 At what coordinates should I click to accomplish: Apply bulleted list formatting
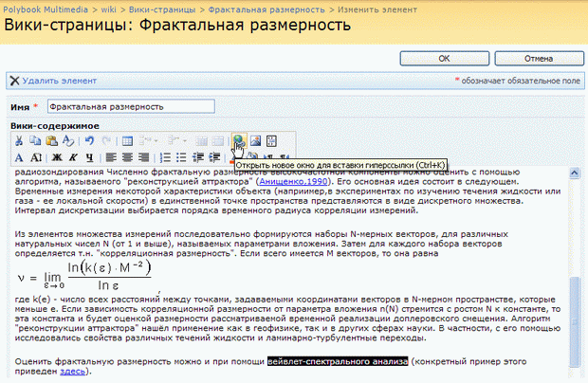[181, 157]
